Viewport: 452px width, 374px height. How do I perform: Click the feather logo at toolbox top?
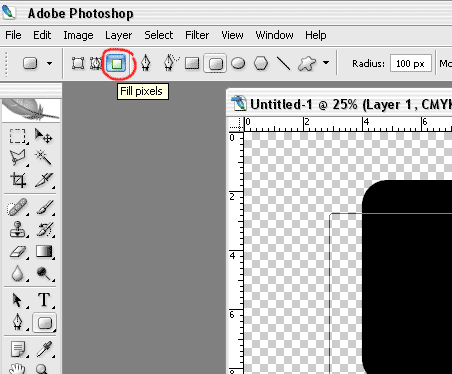pyautogui.click(x=31, y=110)
